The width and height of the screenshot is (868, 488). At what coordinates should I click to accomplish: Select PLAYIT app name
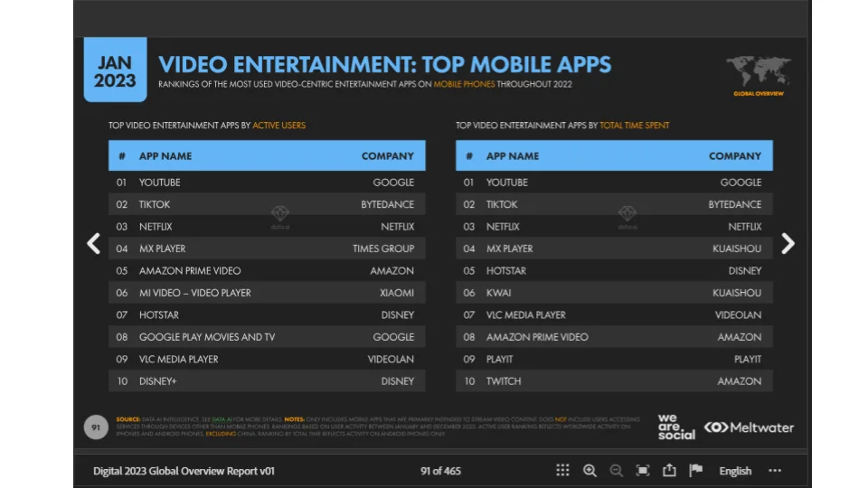(499, 359)
